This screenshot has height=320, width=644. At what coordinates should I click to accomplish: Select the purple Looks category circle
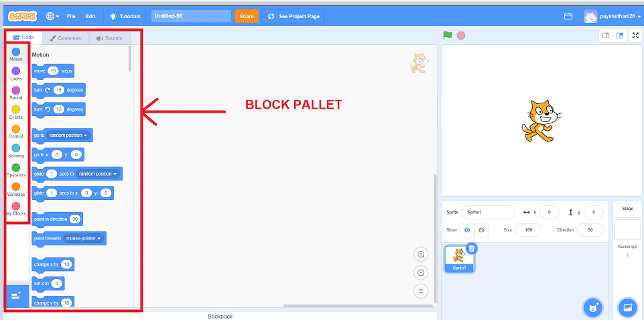[16, 71]
